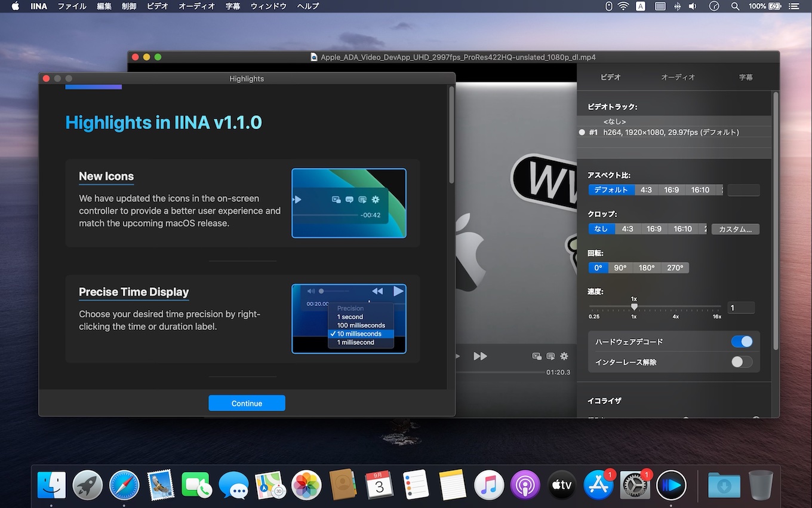Open Downloads folder in the Dock
The image size is (812, 508).
tap(724, 485)
